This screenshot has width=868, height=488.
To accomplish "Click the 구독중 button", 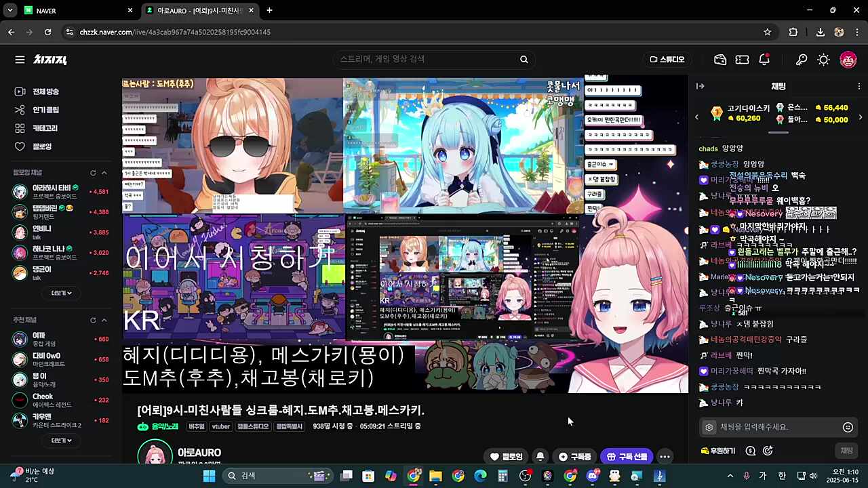I will click(575, 457).
